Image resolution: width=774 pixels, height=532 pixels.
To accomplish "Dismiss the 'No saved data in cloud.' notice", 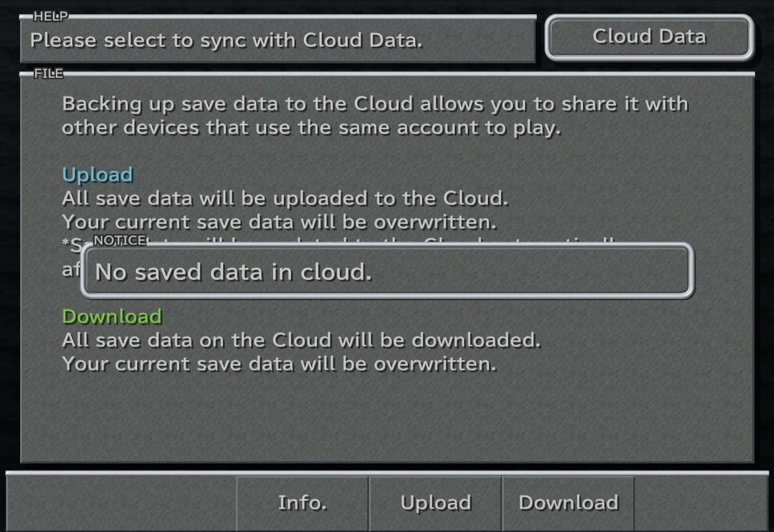I will [x=387, y=271].
